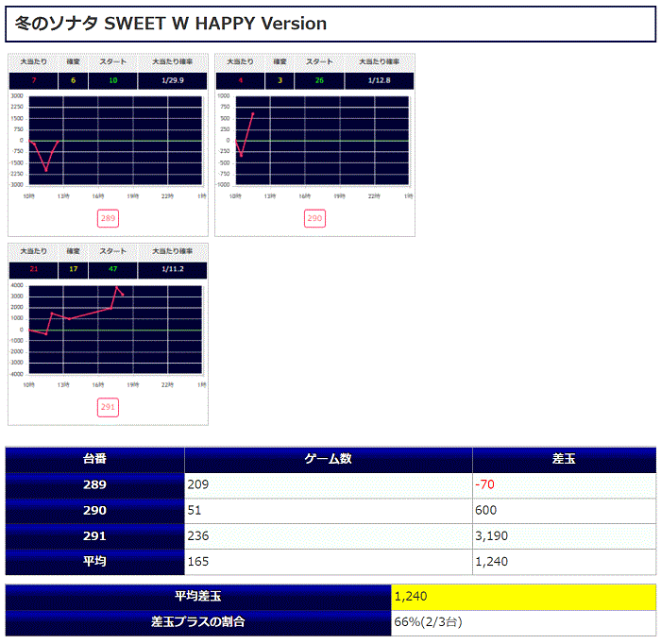Click the 差玉プラスの割合 summary label
This screenshot has width=661, height=644.
(x=198, y=622)
